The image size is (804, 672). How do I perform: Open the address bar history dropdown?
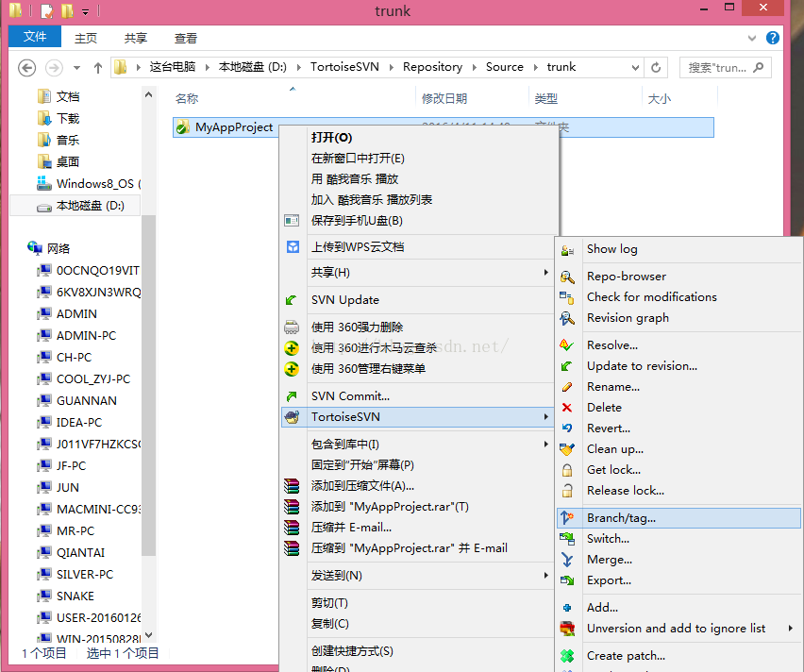[x=635, y=68]
